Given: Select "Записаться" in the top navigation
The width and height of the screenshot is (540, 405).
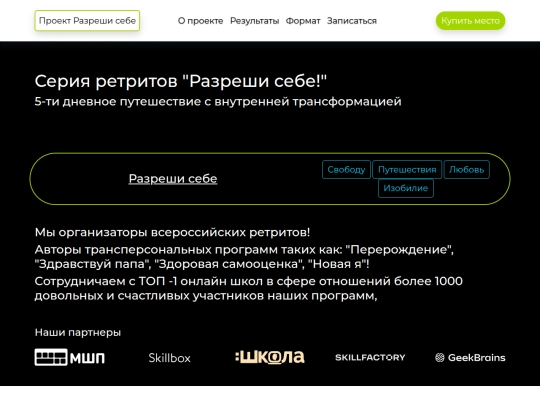Looking at the screenshot, I should point(352,21).
